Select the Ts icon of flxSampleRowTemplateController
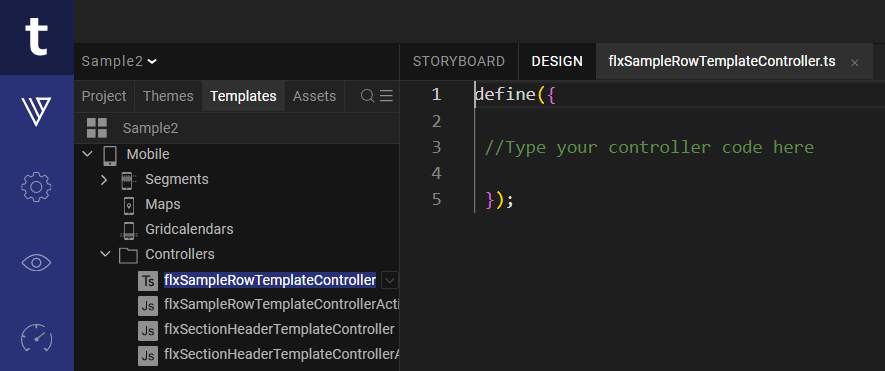 [148, 280]
